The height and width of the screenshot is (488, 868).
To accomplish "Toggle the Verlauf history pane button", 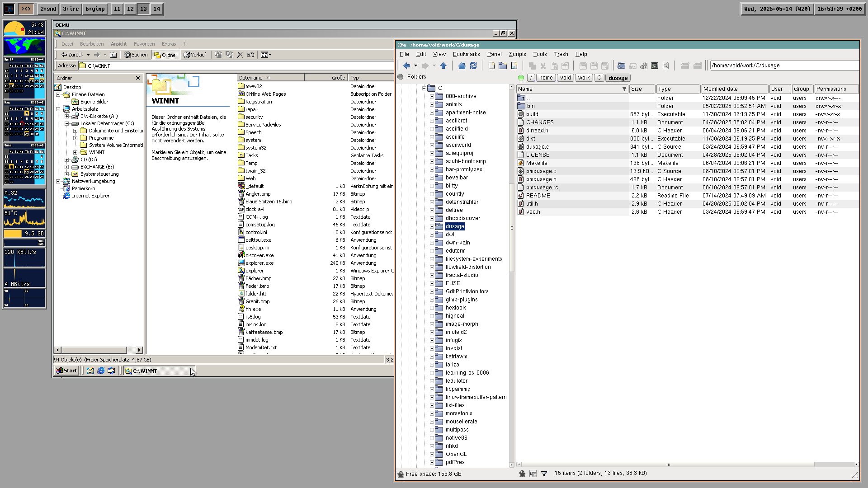I will [195, 55].
